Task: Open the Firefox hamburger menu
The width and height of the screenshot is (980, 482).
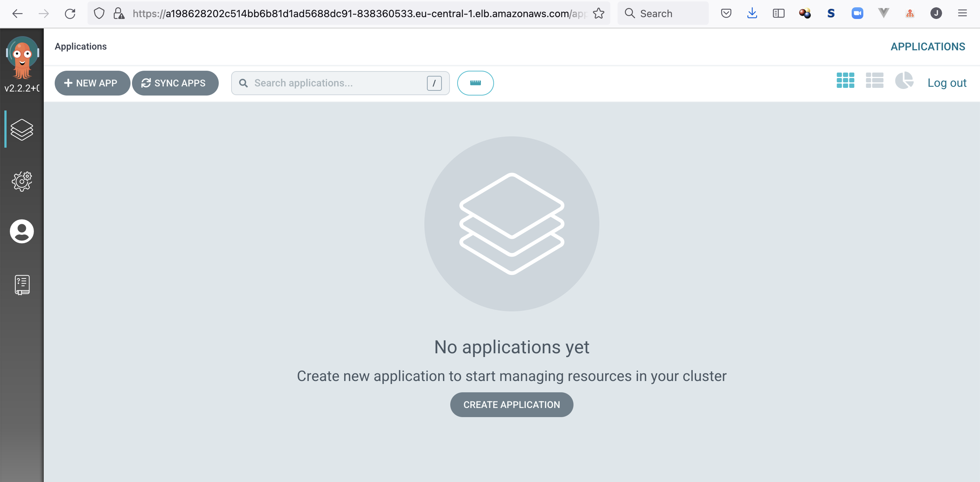Action: coord(962,14)
